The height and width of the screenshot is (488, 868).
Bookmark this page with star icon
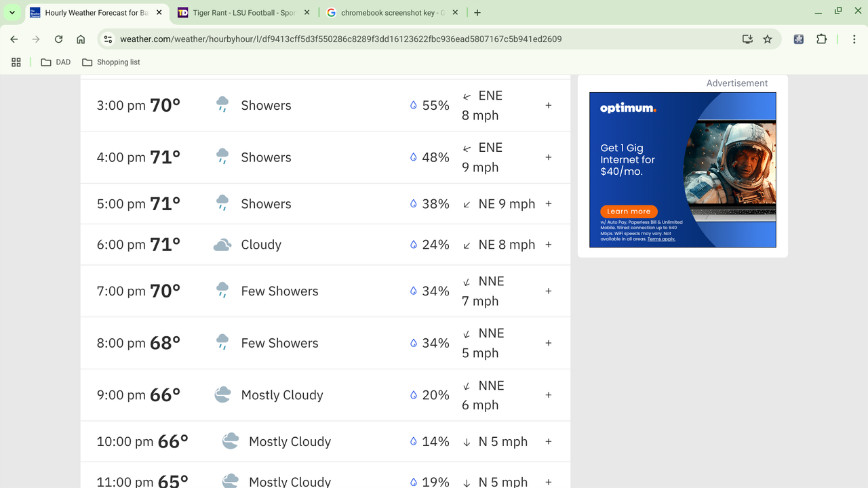pyautogui.click(x=768, y=39)
